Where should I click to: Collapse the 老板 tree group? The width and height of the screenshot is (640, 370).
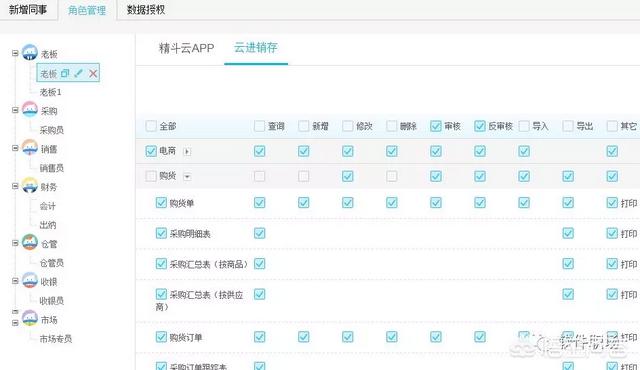(15, 53)
